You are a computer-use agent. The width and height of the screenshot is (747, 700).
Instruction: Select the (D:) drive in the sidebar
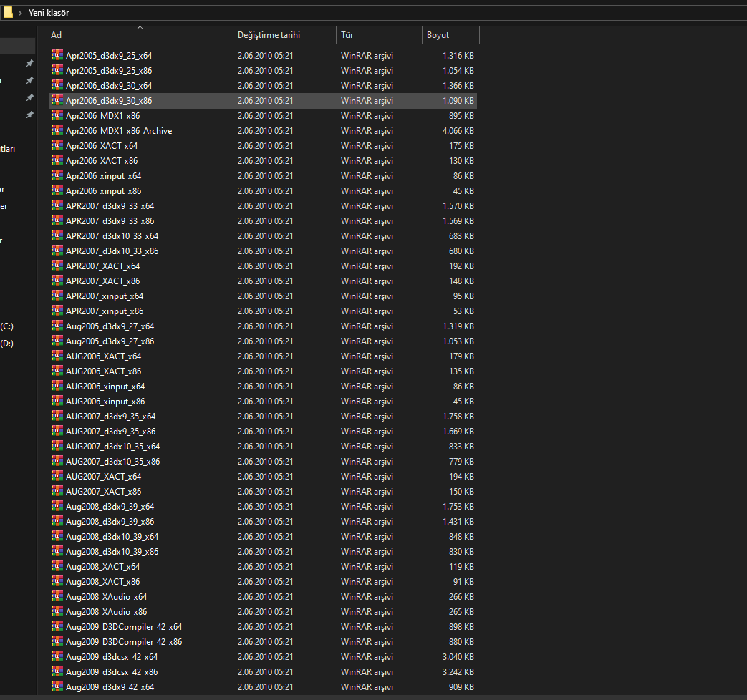(x=7, y=344)
